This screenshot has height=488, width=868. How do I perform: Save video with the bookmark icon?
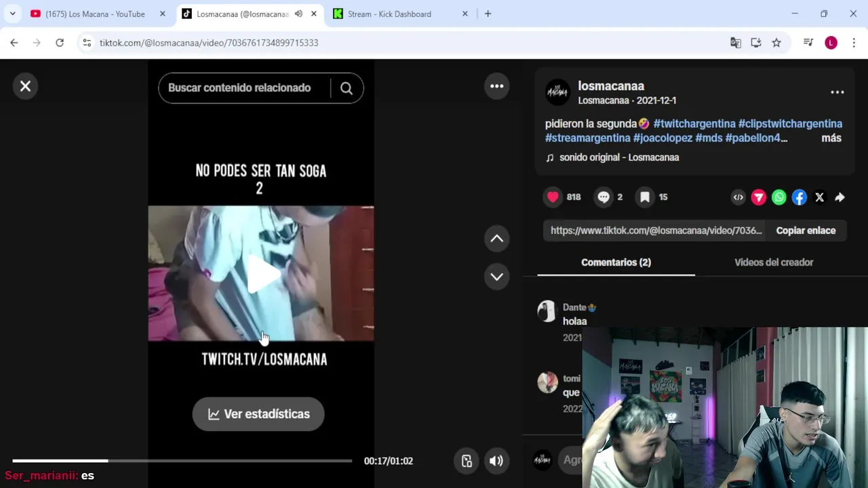coord(645,197)
